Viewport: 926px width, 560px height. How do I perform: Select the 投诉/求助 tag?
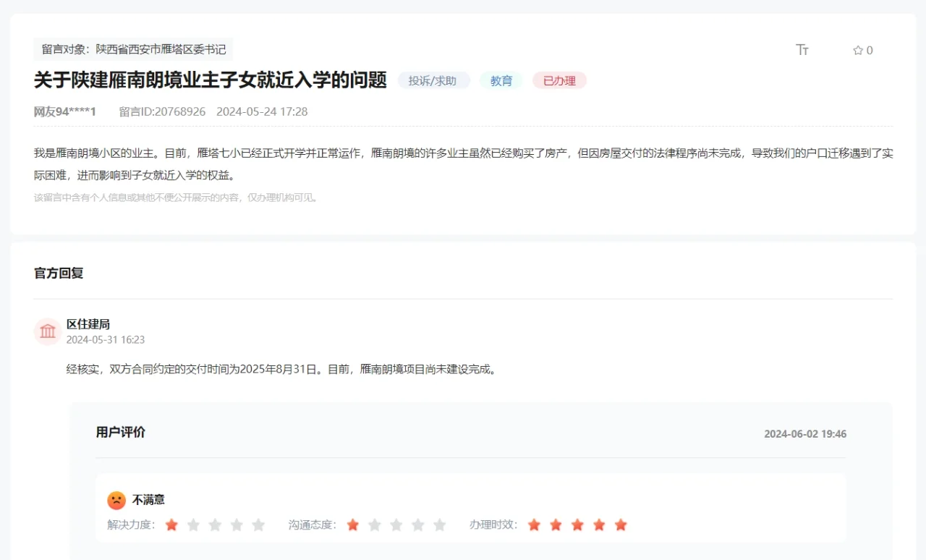433,80
